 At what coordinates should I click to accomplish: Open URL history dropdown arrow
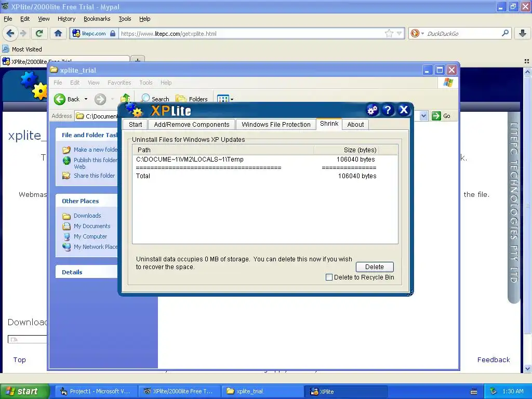pyautogui.click(x=400, y=33)
